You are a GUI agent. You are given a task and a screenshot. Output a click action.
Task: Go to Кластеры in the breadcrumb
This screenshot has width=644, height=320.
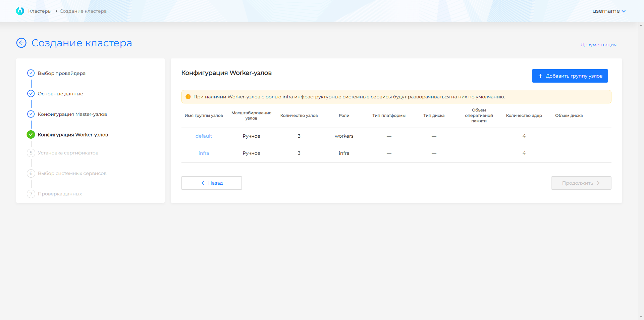[40, 11]
